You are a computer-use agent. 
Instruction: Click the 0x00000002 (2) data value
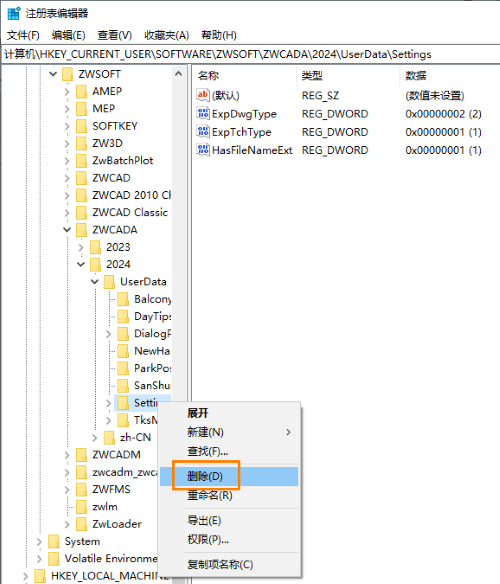[x=443, y=114]
